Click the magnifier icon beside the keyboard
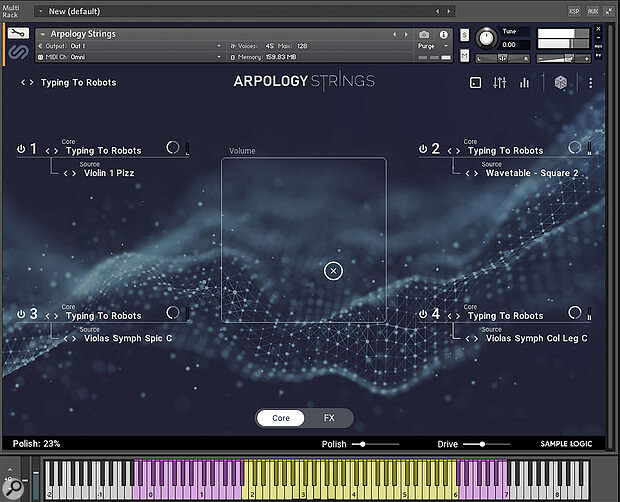The height and width of the screenshot is (502, 620). click(13, 487)
